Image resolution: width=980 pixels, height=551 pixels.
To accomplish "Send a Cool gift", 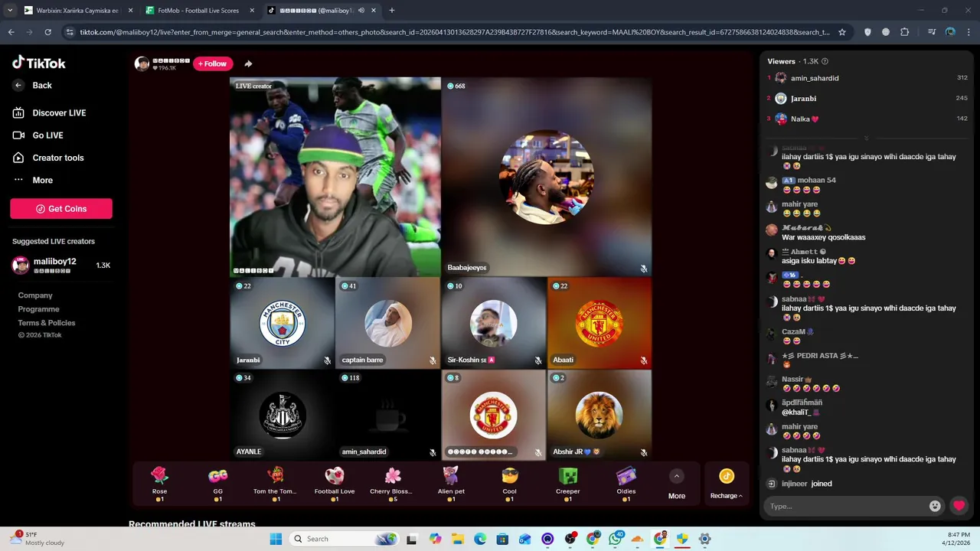I will 509,484.
